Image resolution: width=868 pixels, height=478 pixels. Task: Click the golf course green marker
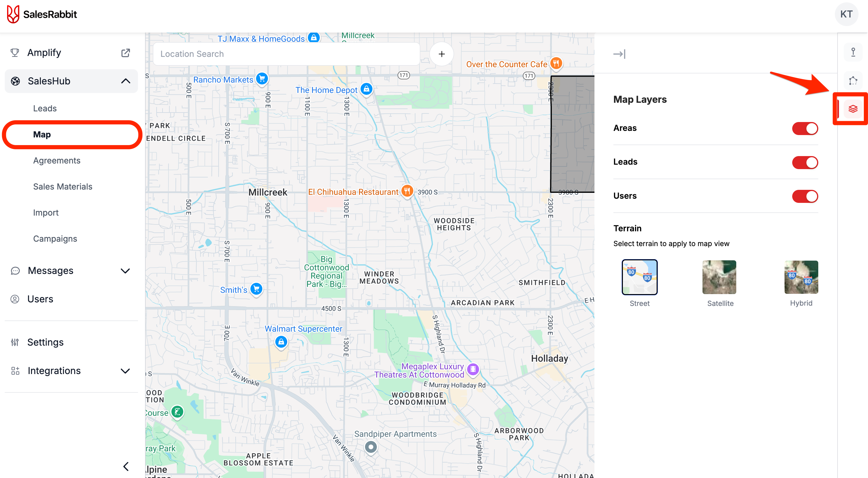[x=177, y=412]
